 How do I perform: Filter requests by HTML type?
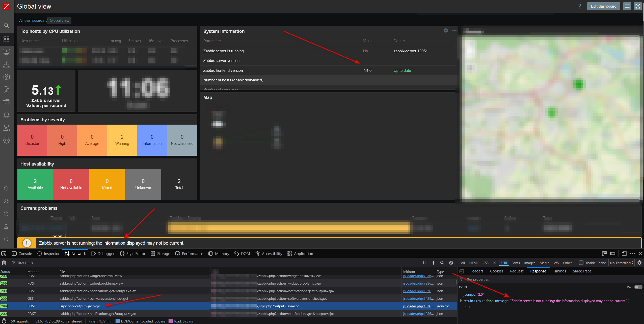(474, 263)
